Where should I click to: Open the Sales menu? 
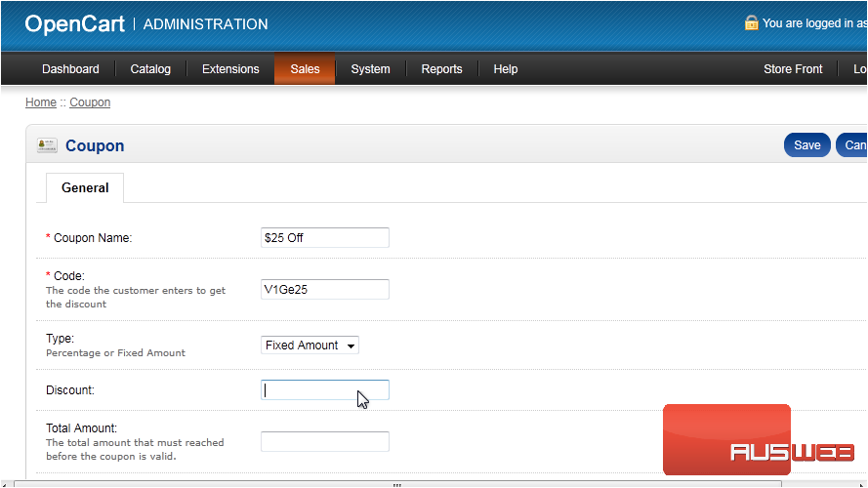pos(305,69)
